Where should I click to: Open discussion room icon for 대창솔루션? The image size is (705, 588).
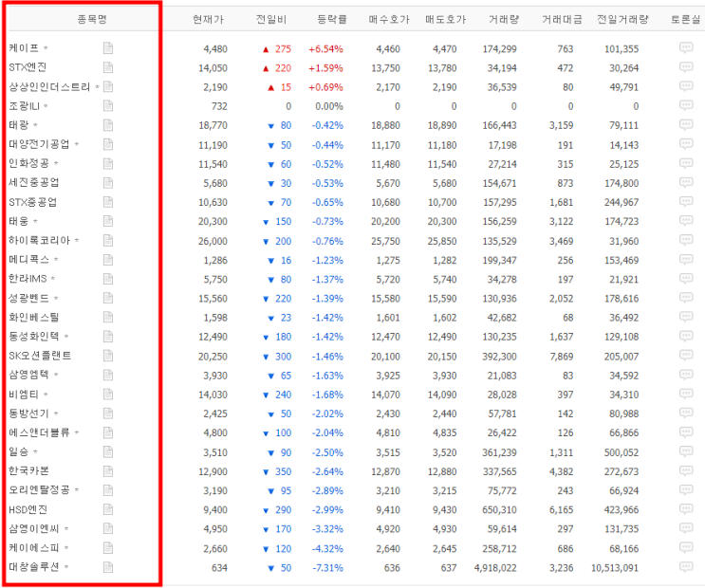686,567
